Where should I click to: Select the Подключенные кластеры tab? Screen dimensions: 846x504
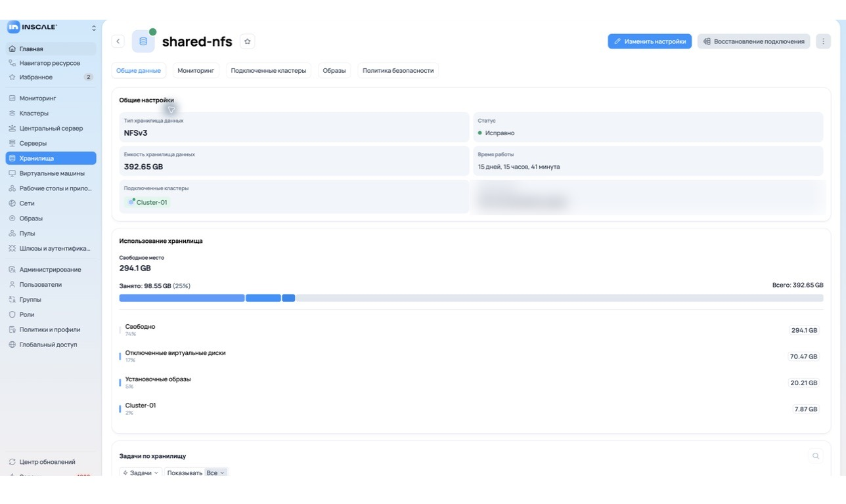click(269, 70)
